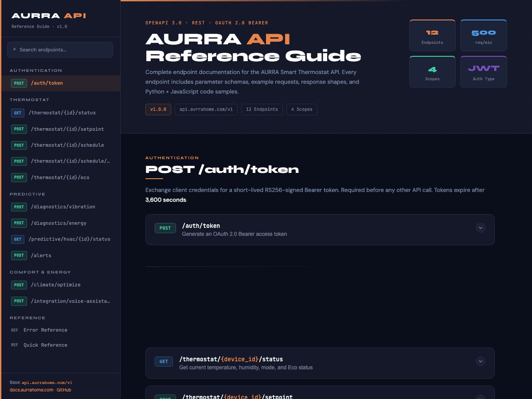This screenshot has width=532, height=399.
Task: Click the 12 Endpoints stat card
Action: [x=432, y=35]
